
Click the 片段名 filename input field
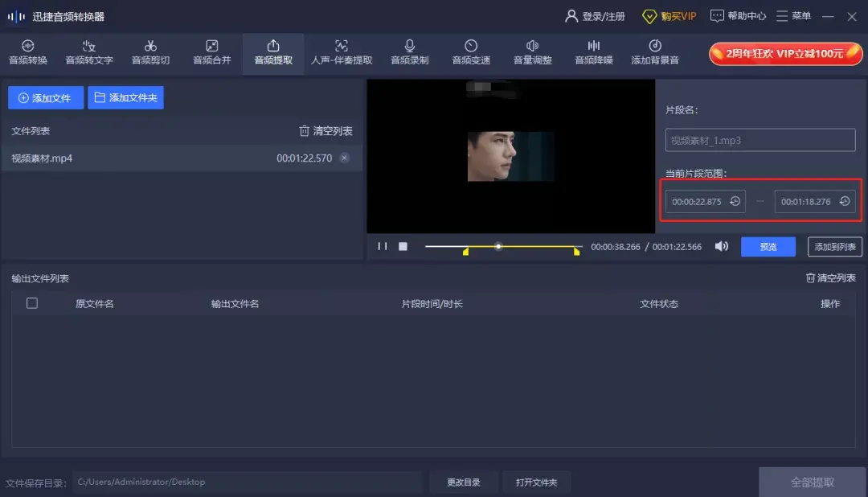point(759,139)
